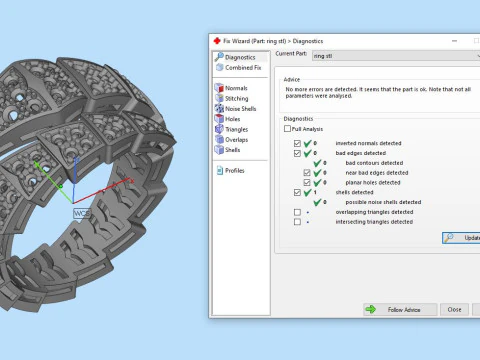Select the Overlaps fix icon
The height and width of the screenshot is (360, 480).
pos(219,140)
